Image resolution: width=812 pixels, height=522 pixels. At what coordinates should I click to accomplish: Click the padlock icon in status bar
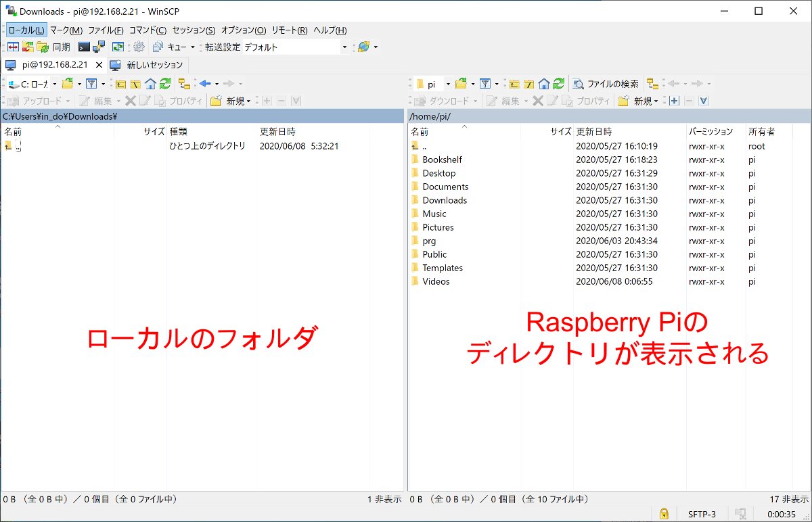click(x=664, y=514)
